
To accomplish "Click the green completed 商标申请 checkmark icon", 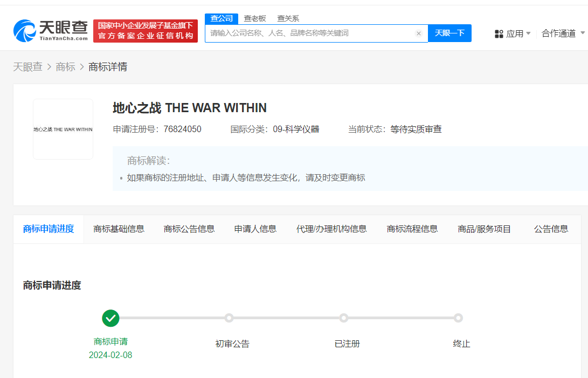I will 110,318.
